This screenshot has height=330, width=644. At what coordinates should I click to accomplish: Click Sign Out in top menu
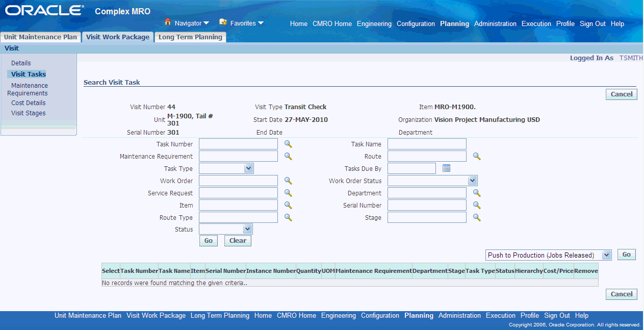tap(593, 23)
